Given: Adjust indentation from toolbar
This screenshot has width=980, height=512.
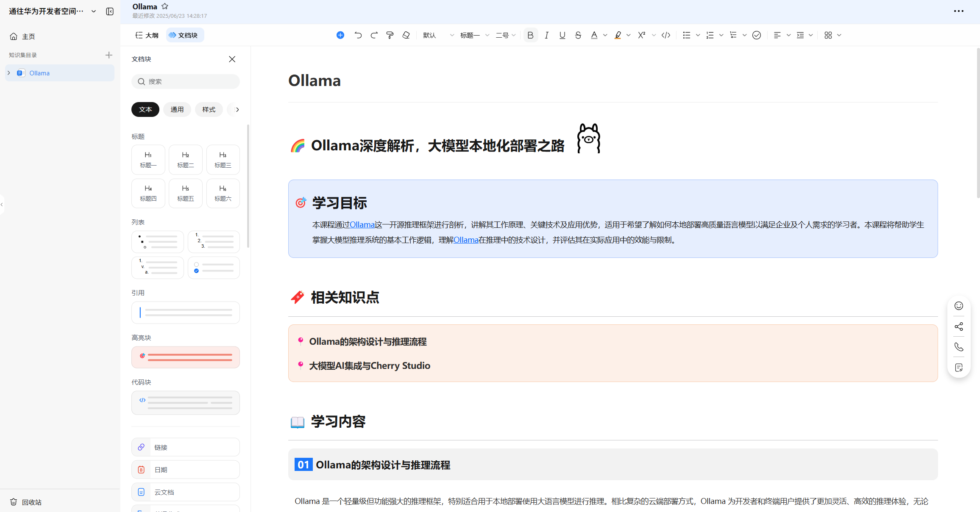Looking at the screenshot, I should point(800,35).
